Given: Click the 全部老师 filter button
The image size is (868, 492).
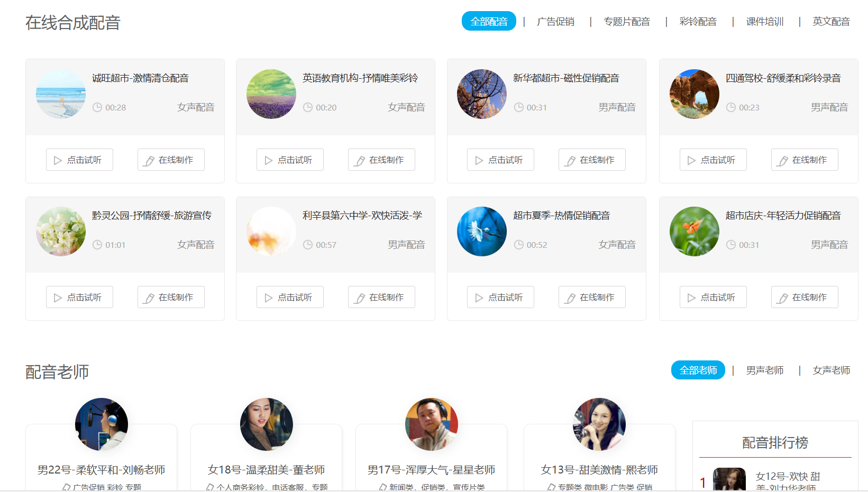Looking at the screenshot, I should (x=698, y=370).
